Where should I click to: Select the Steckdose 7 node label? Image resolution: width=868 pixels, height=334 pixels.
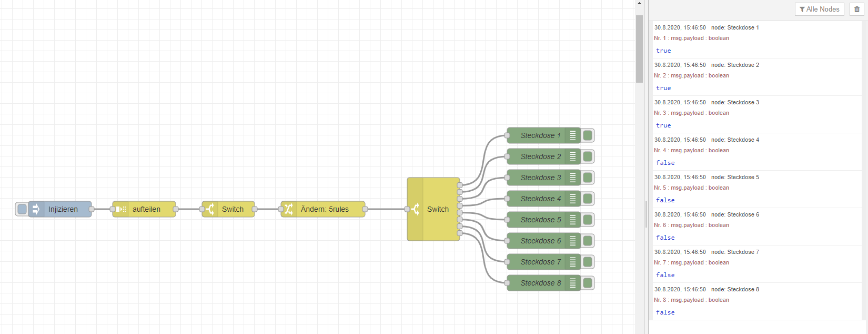541,262
